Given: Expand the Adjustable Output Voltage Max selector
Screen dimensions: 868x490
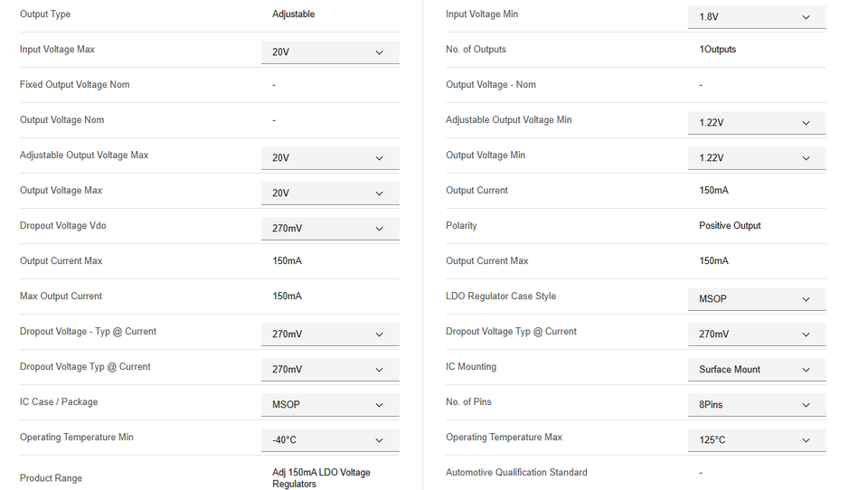Looking at the screenshot, I should pyautogui.click(x=330, y=158).
